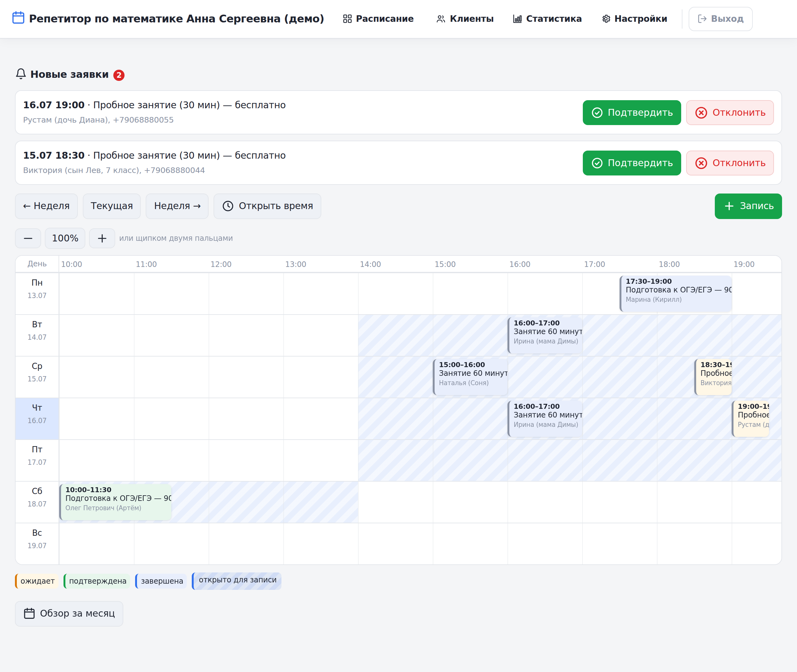
Task: Click the calendar icon in Обзор за месяц
Action: pyautogui.click(x=29, y=613)
